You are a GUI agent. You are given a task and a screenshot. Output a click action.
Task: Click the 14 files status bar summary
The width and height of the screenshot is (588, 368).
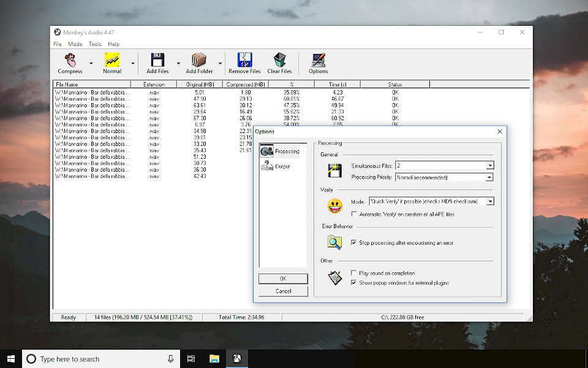pyautogui.click(x=143, y=317)
